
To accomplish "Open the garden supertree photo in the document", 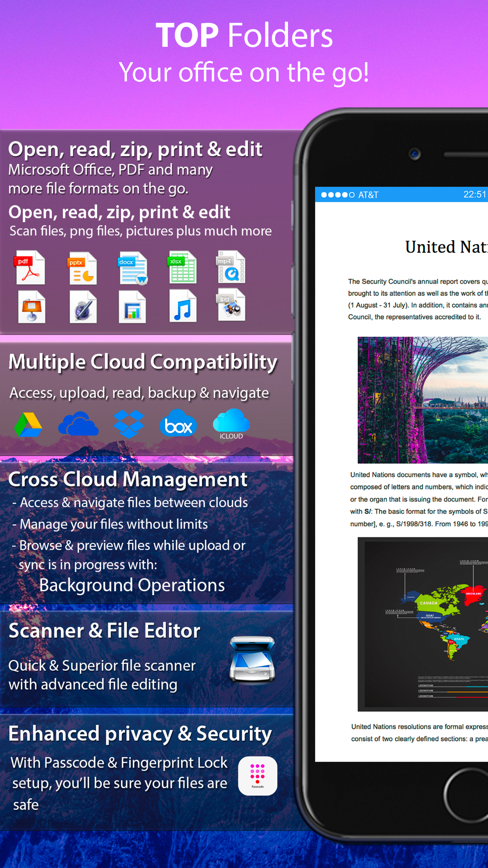I will [x=423, y=400].
